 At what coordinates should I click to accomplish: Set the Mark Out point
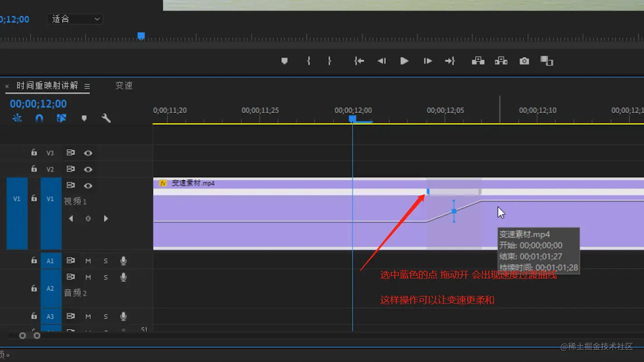tap(330, 61)
